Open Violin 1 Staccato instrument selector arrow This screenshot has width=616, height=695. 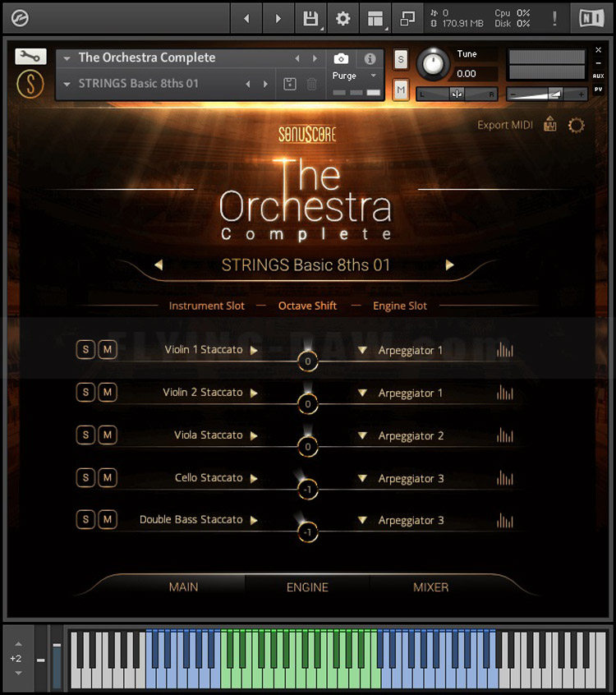coord(254,350)
